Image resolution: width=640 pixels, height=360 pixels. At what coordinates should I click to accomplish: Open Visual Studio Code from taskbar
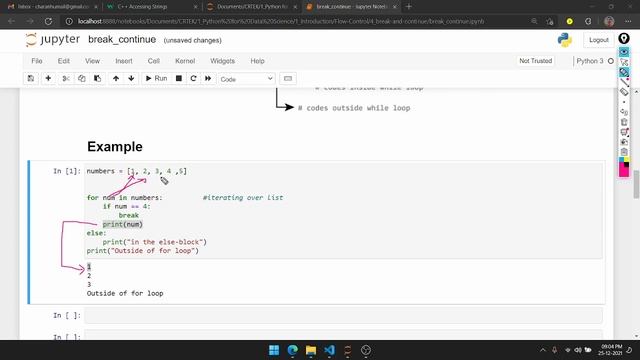coord(329,350)
